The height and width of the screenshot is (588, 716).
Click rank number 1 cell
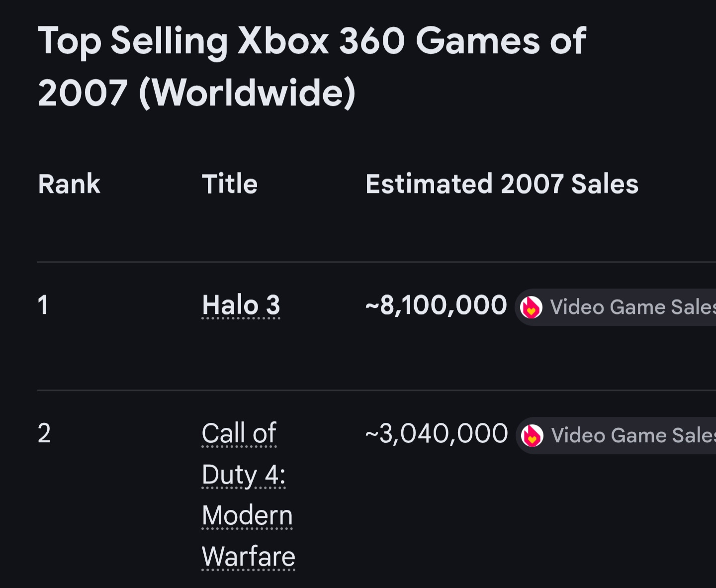(43, 305)
